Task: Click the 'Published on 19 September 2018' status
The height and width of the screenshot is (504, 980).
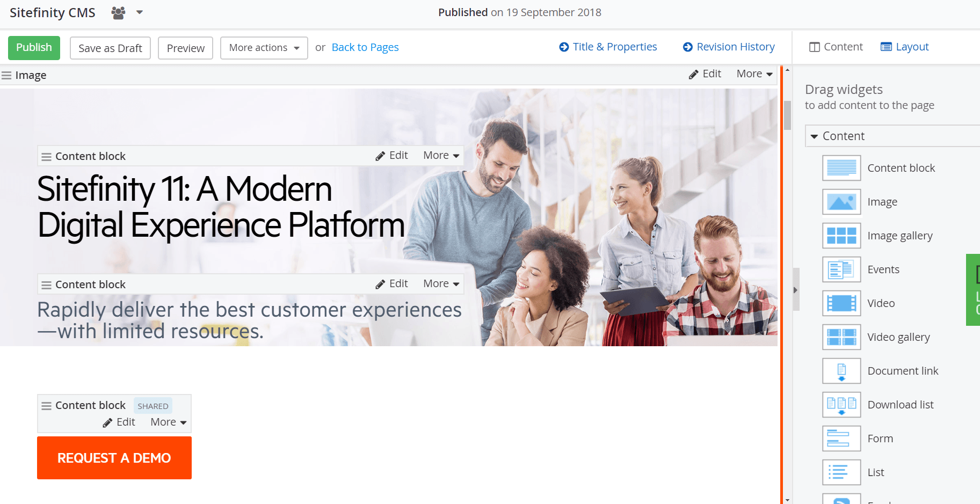Action: pos(520,12)
